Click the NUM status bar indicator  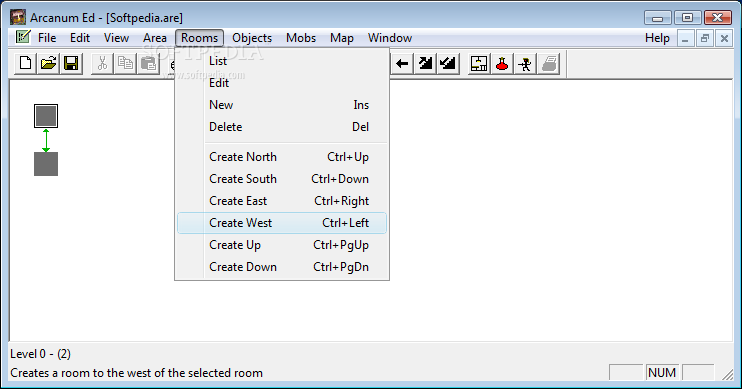pyautogui.click(x=662, y=373)
